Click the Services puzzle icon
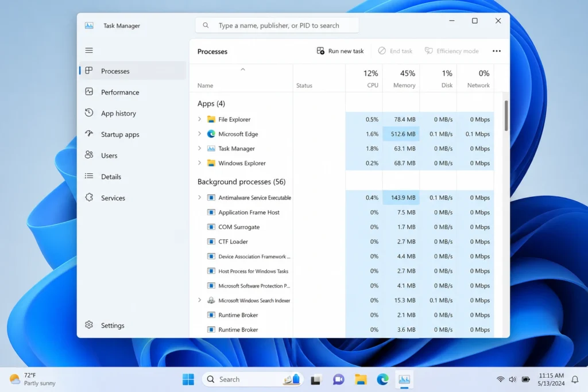The height and width of the screenshot is (392, 588). [89, 197]
